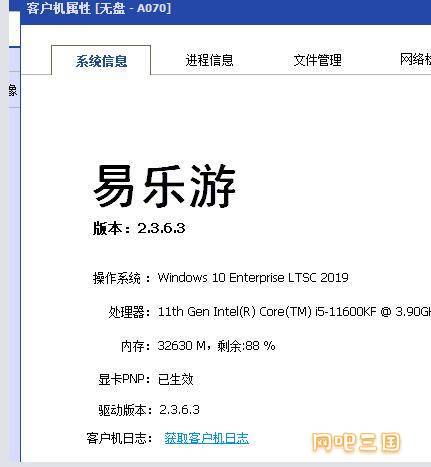The image size is (431, 467).
Task: Select the Windows 10 Enterprise LTSC 2019 text
Action: tap(253, 278)
